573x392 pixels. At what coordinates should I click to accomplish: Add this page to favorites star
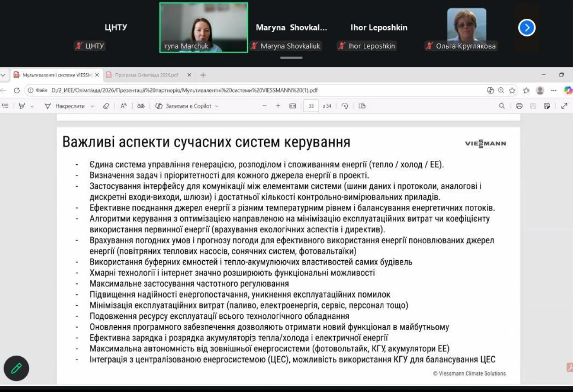tap(512, 90)
